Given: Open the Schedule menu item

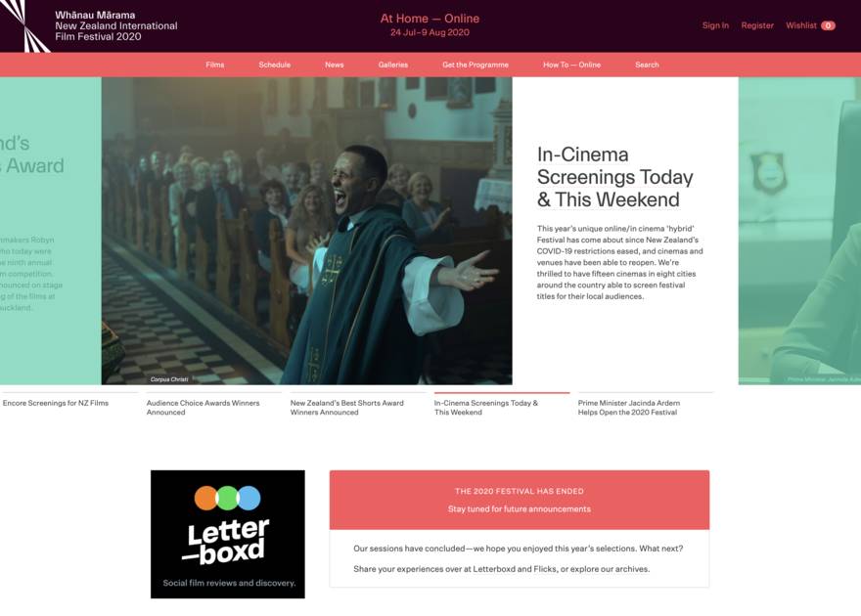Looking at the screenshot, I should click(x=275, y=65).
